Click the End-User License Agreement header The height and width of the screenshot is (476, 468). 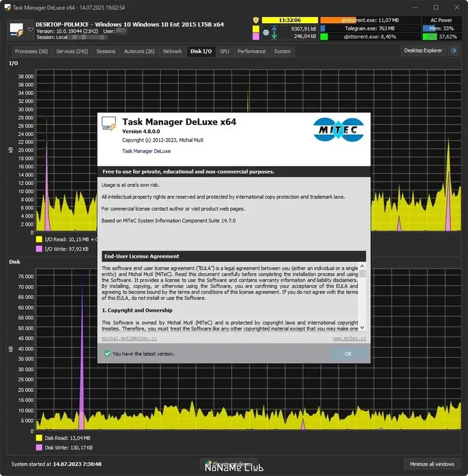click(234, 256)
